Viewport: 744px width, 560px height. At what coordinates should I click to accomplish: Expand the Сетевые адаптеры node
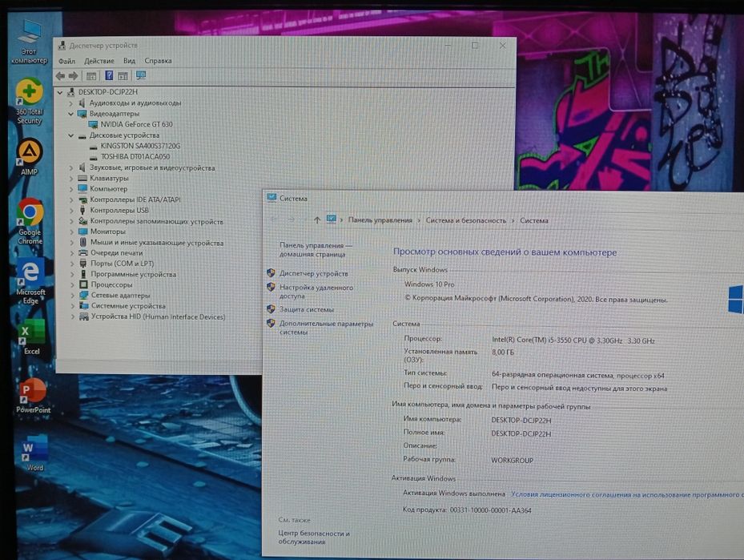coord(73,295)
